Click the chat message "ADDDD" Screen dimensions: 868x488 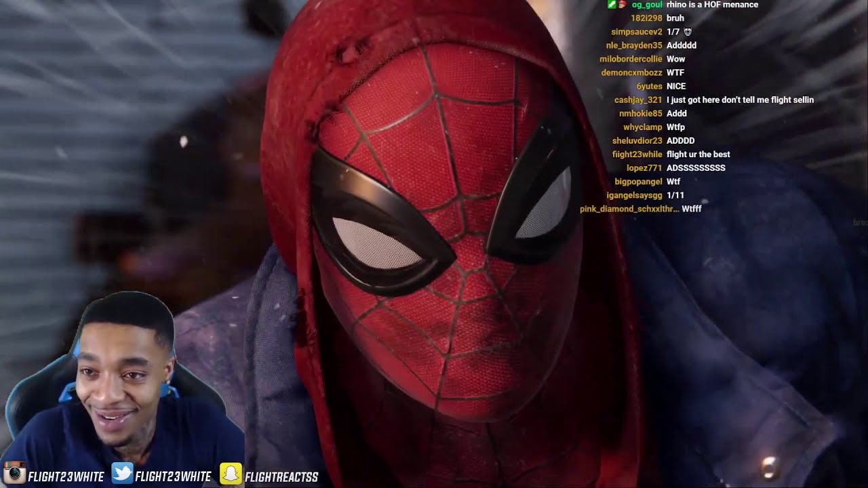tap(681, 140)
